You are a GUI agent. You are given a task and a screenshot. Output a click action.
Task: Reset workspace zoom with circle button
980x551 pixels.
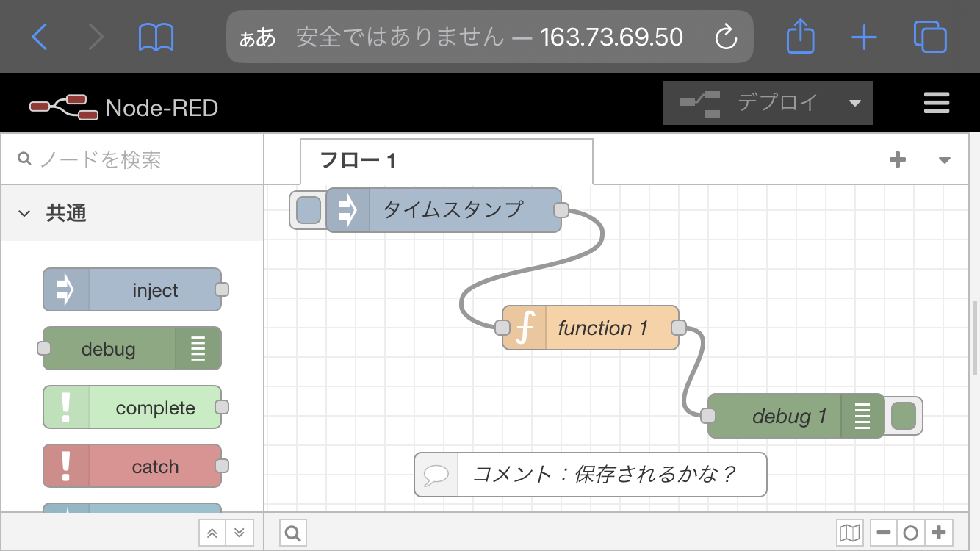click(x=911, y=533)
